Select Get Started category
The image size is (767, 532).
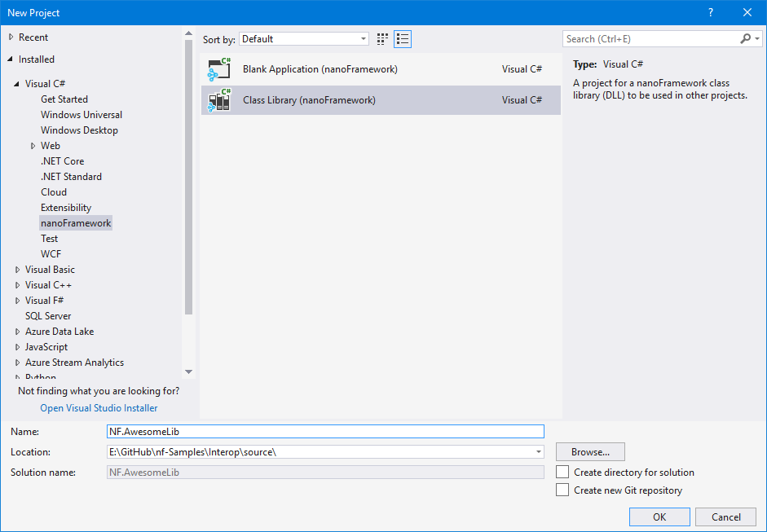click(64, 99)
